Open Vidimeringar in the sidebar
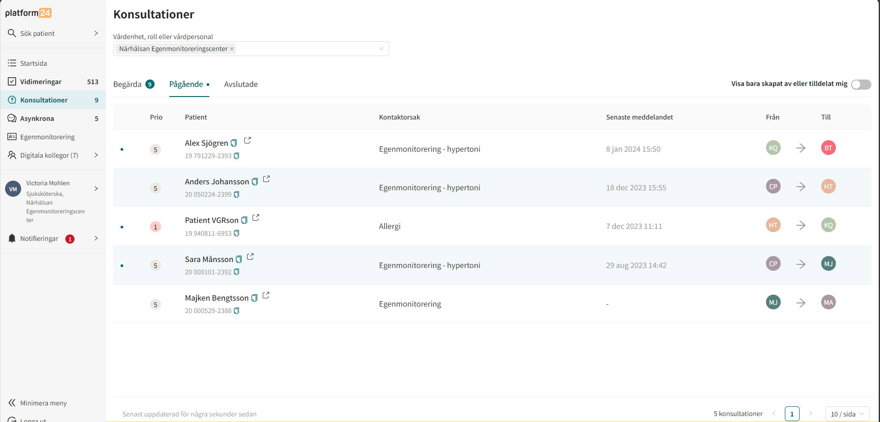Image resolution: width=880 pixels, height=422 pixels. point(41,81)
